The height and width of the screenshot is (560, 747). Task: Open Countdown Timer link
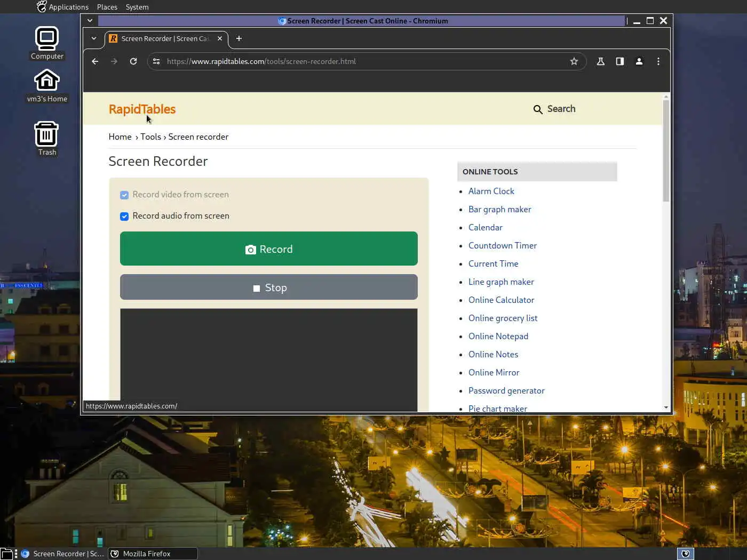coord(503,246)
